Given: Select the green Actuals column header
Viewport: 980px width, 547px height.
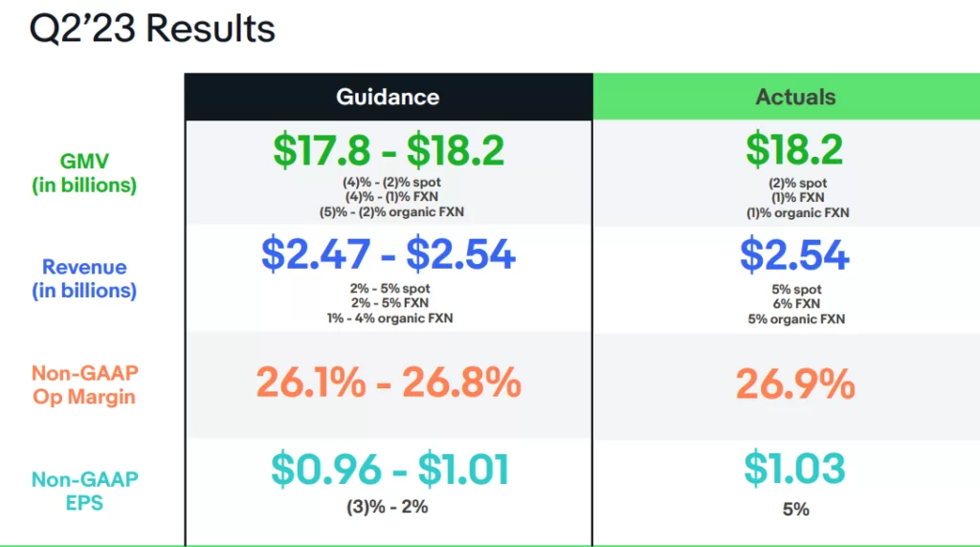Looking at the screenshot, I should pyautogui.click(x=795, y=97).
